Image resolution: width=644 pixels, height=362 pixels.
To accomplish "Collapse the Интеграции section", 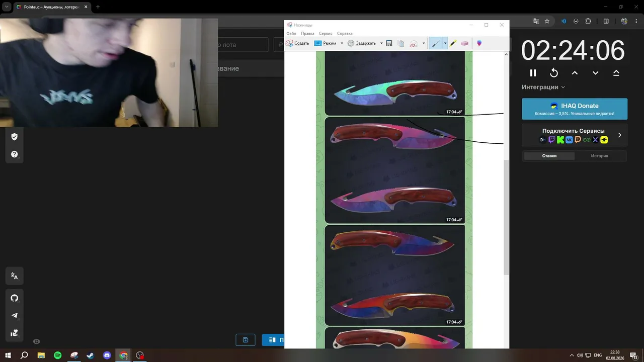I will (x=543, y=87).
